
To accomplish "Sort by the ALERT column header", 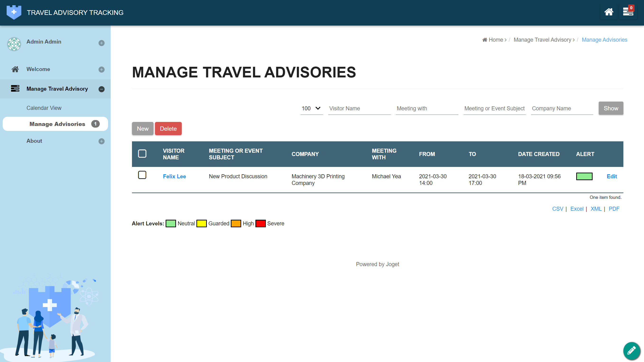I will [585, 154].
